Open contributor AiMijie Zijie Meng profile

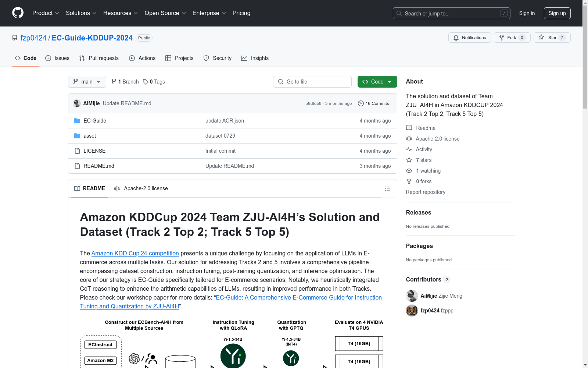441,296
